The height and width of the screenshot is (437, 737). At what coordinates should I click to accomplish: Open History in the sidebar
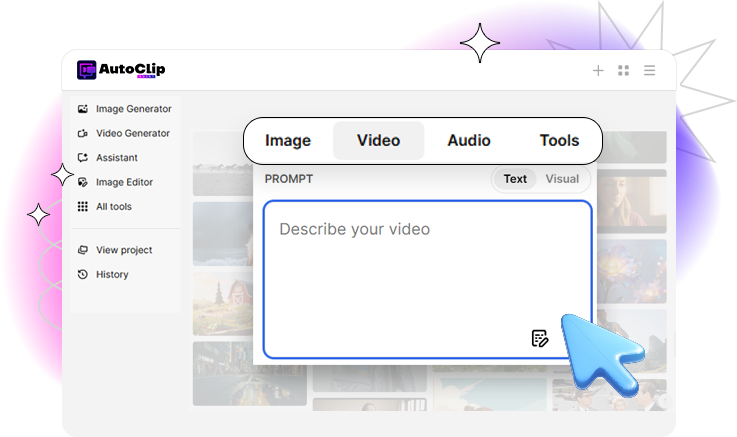111,274
